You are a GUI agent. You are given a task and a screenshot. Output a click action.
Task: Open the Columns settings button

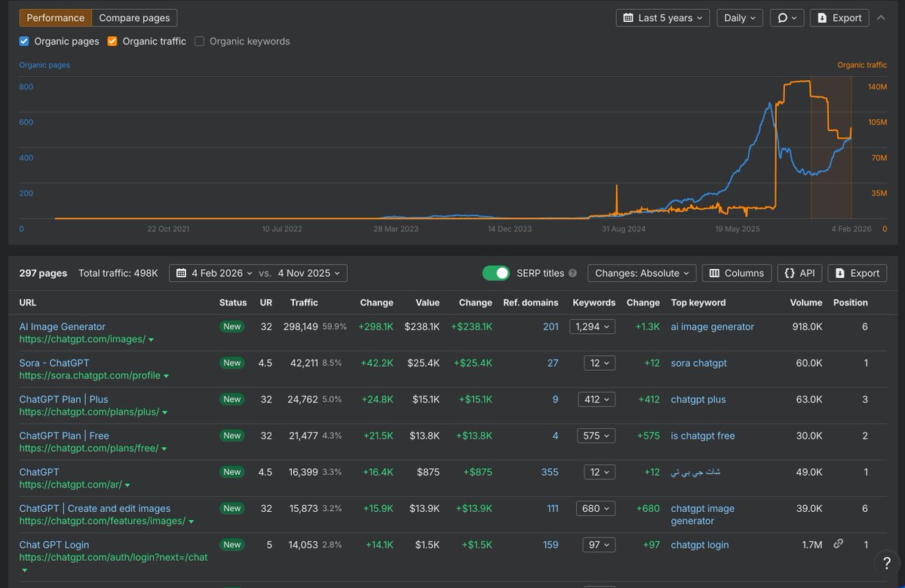coord(737,273)
